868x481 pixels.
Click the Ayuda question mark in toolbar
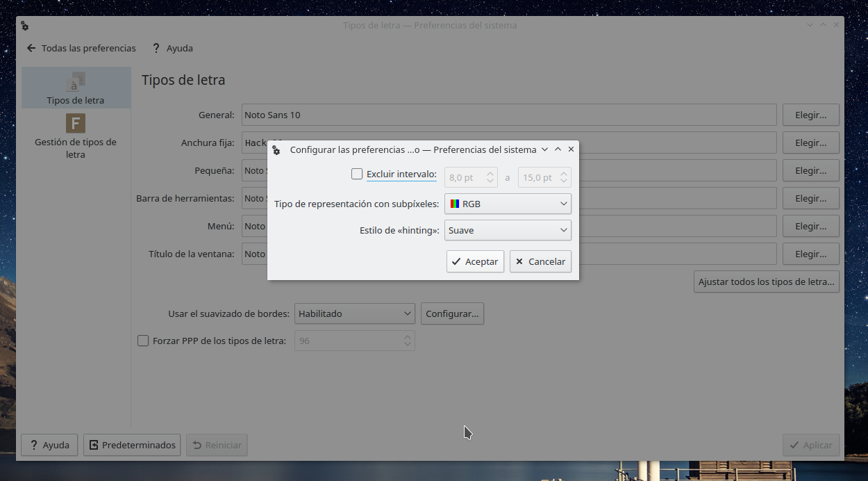[x=156, y=48]
